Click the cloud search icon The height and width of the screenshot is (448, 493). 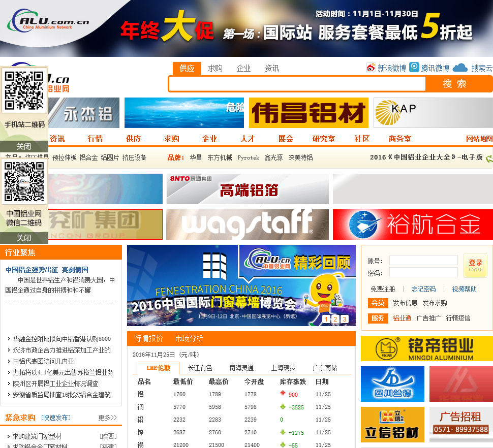(460, 68)
